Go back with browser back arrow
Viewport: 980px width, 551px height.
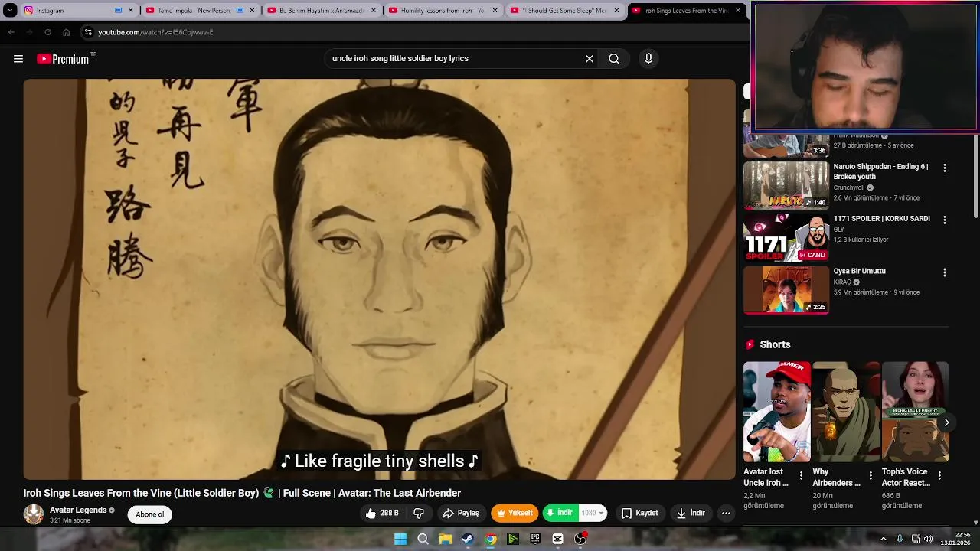click(x=11, y=32)
